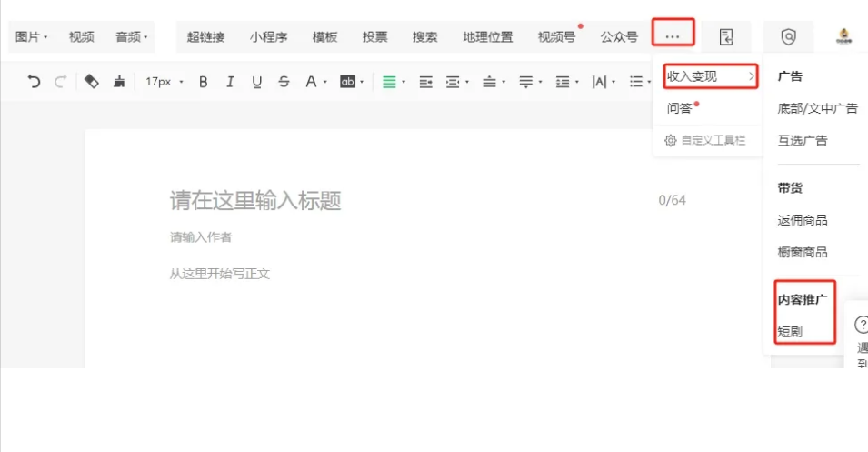Toggle strikethrough formatting
The height and width of the screenshot is (452, 868).
[284, 82]
